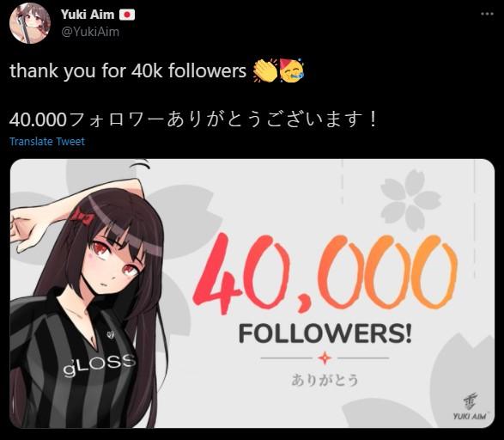
Task: Click the ありがとう caption below the divider
Action: [325, 380]
